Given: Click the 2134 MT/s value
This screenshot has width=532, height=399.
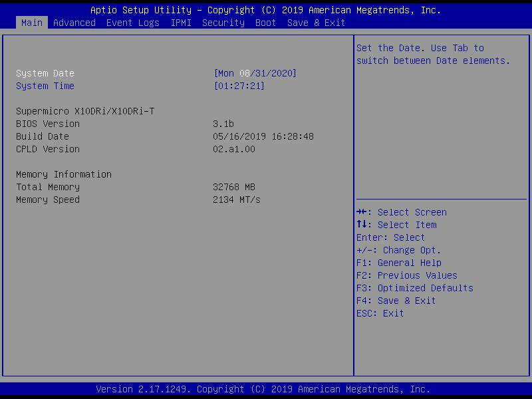Looking at the screenshot, I should click(x=237, y=199).
